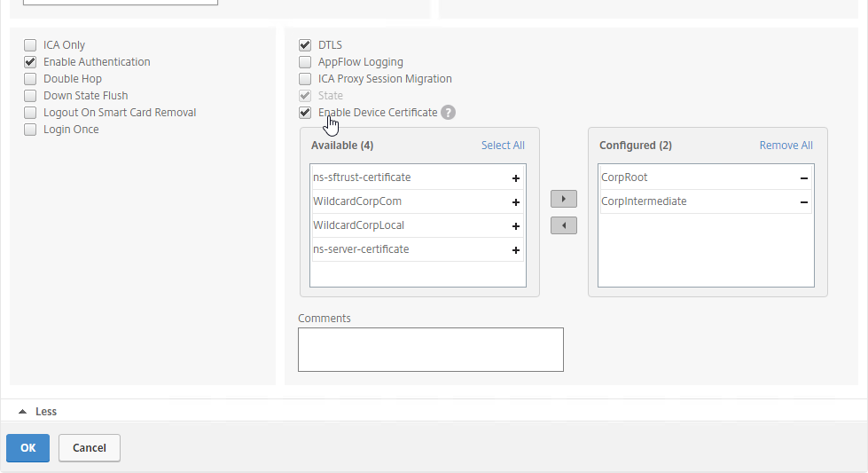This screenshot has height=473, width=868.
Task: Add ns-sftrust-certificate using its plus icon
Action: (515, 178)
